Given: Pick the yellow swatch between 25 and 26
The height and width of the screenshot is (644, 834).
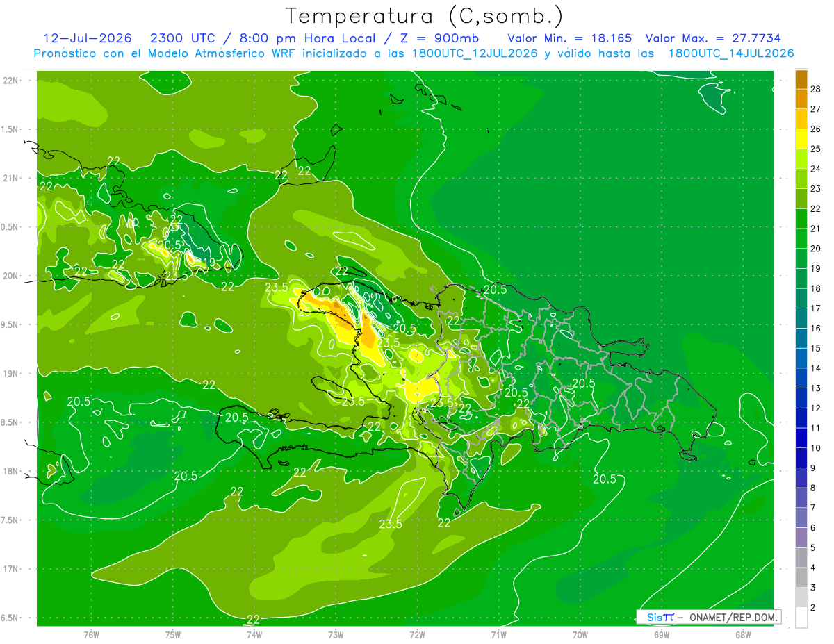Looking at the screenshot, I should tap(801, 139).
